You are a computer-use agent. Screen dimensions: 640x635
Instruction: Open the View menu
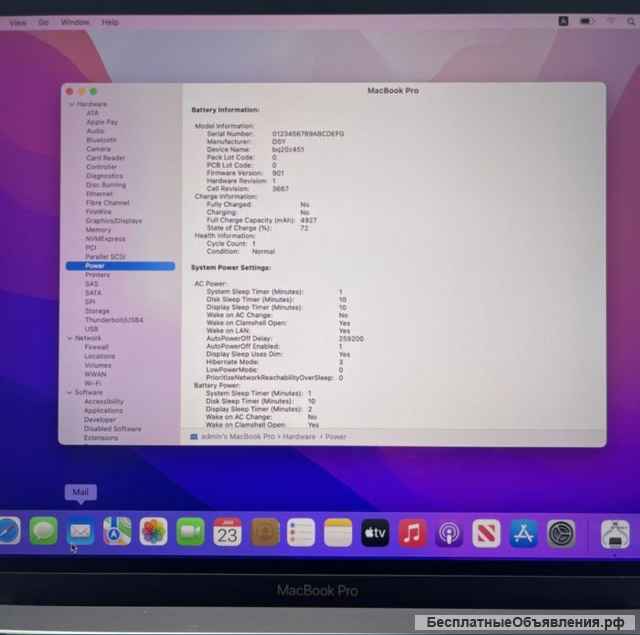coord(18,22)
